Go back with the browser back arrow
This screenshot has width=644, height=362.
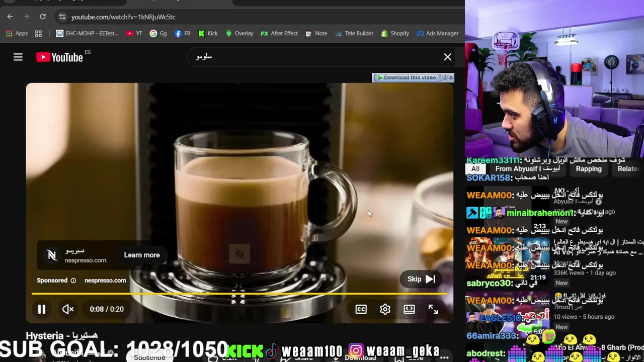[x=10, y=17]
